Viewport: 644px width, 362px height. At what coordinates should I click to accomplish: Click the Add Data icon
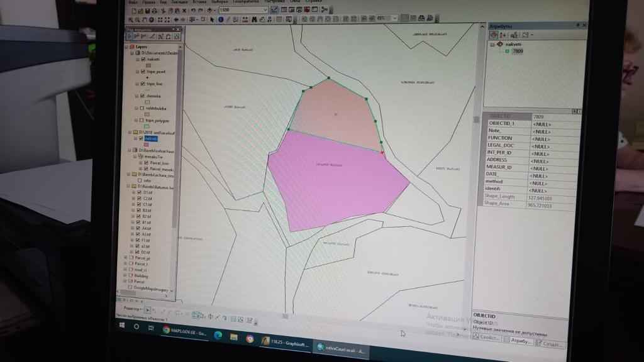[209, 10]
